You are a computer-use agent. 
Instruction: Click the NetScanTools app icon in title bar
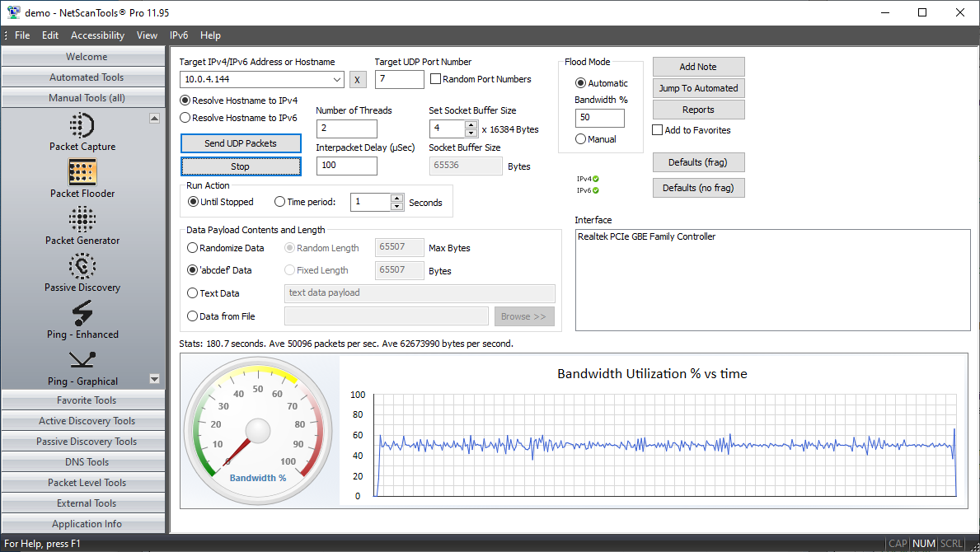click(13, 12)
